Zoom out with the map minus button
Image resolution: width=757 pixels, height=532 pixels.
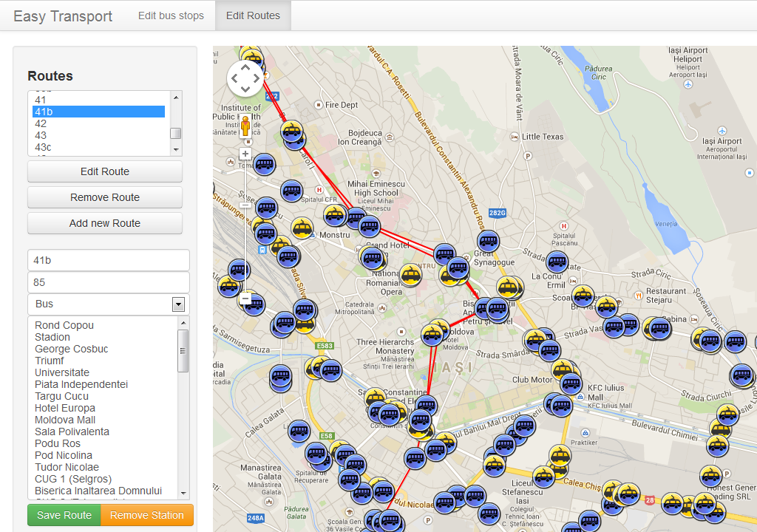point(245,299)
